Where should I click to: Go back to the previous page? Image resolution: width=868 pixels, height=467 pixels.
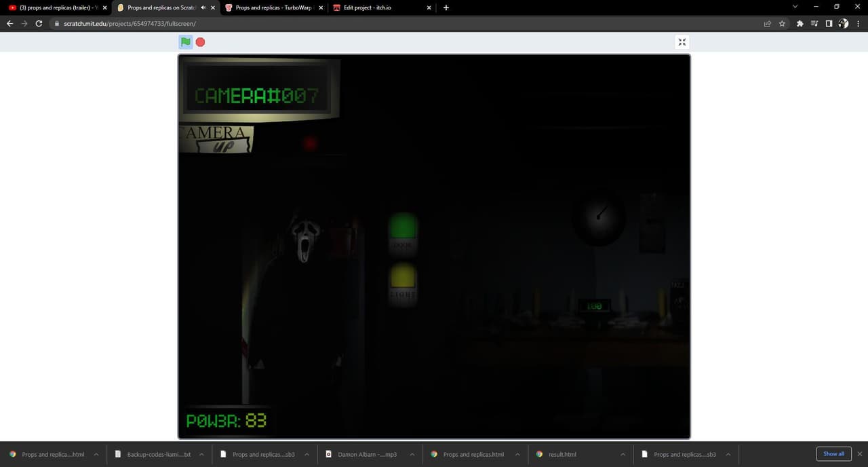coord(9,23)
